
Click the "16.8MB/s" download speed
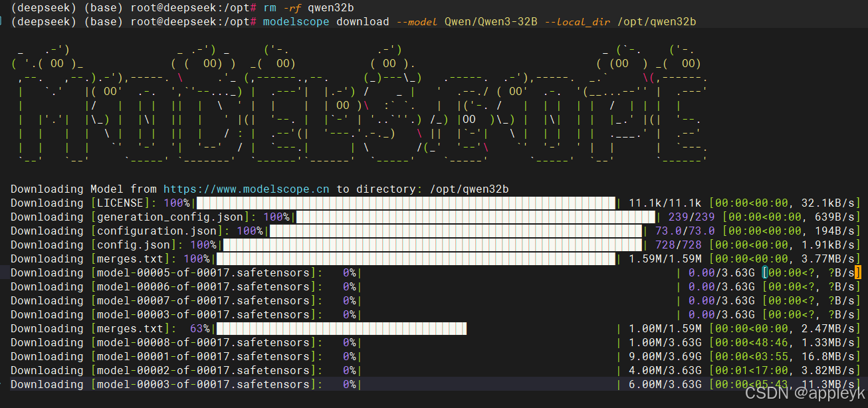coord(828,357)
